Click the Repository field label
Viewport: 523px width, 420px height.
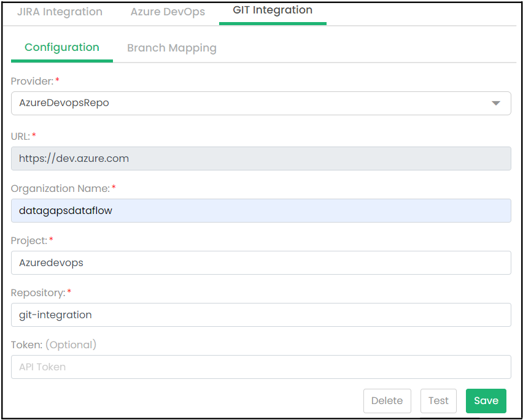coord(37,292)
